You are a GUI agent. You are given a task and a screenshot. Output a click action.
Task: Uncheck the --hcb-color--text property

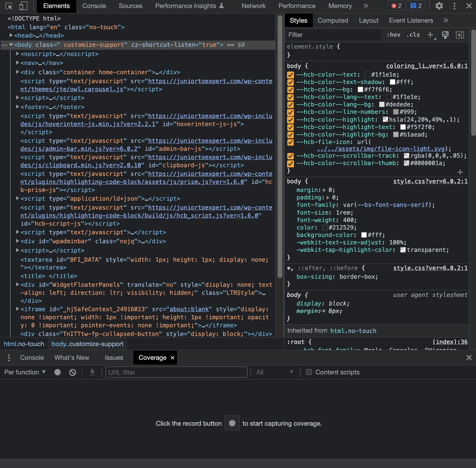tap(290, 75)
